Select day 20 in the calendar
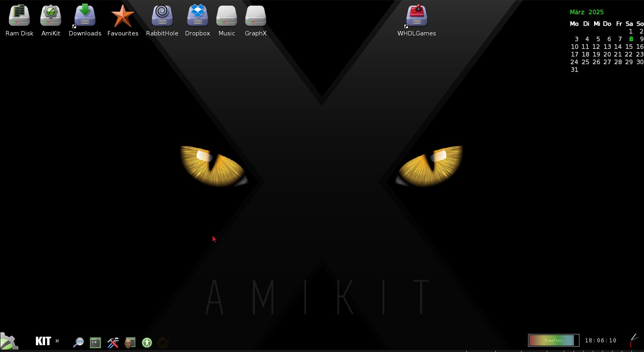 [607, 54]
